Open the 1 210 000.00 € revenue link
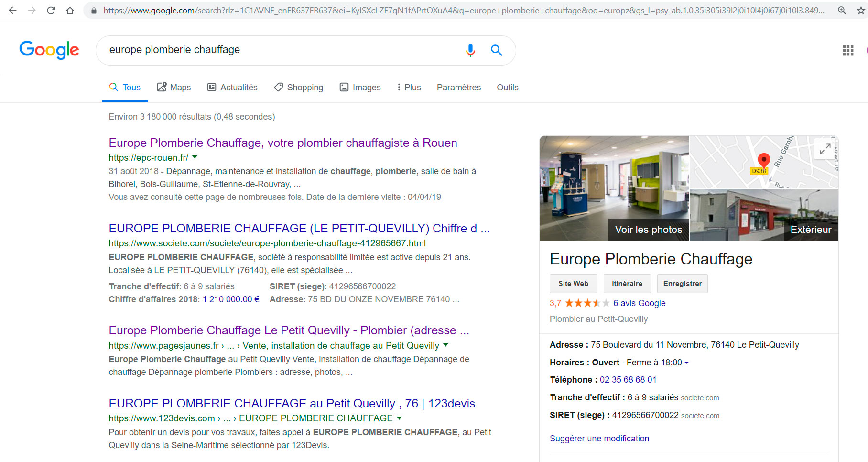Image resolution: width=868 pixels, height=462 pixels. click(231, 299)
